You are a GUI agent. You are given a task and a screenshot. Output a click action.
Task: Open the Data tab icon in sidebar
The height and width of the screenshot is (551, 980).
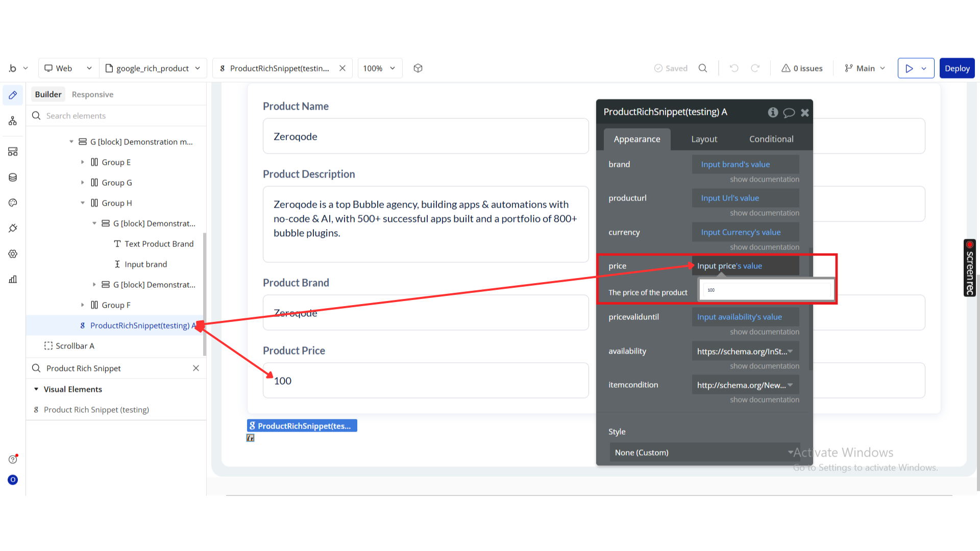tap(13, 177)
